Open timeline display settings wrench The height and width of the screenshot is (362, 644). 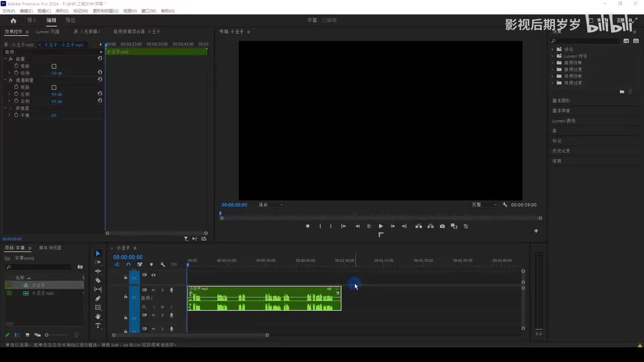coord(163,264)
